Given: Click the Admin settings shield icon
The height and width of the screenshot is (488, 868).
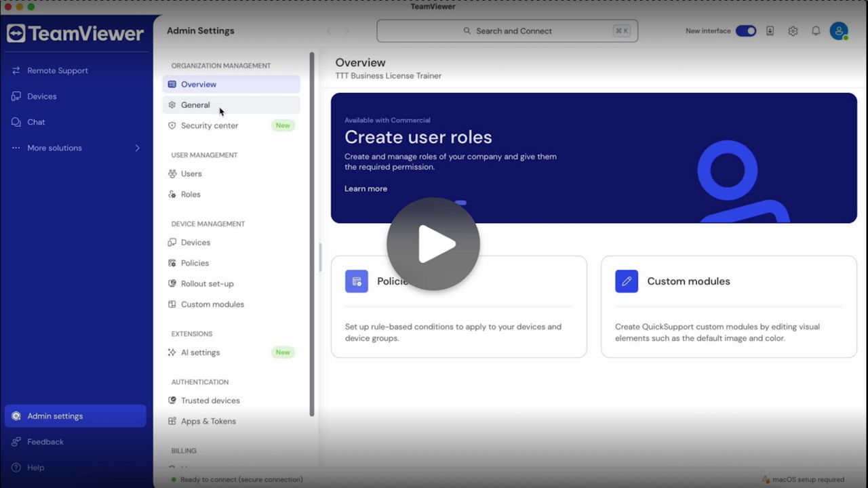Looking at the screenshot, I should pos(16,416).
